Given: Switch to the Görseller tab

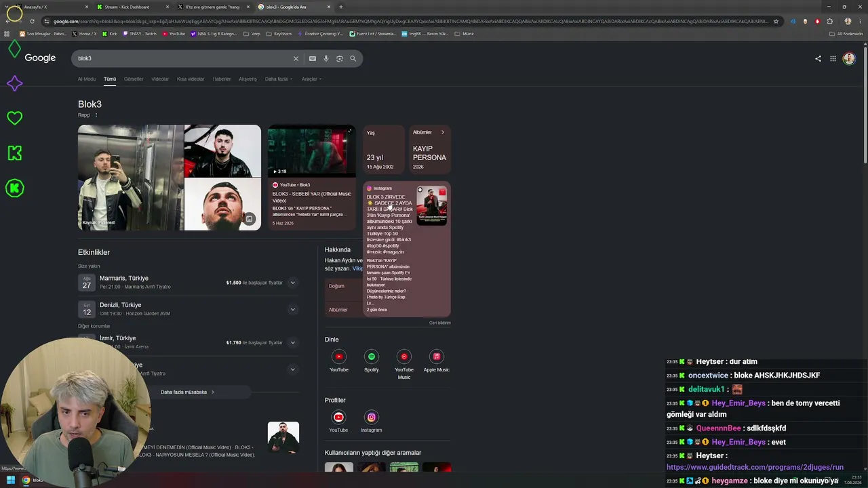Looking at the screenshot, I should point(134,79).
